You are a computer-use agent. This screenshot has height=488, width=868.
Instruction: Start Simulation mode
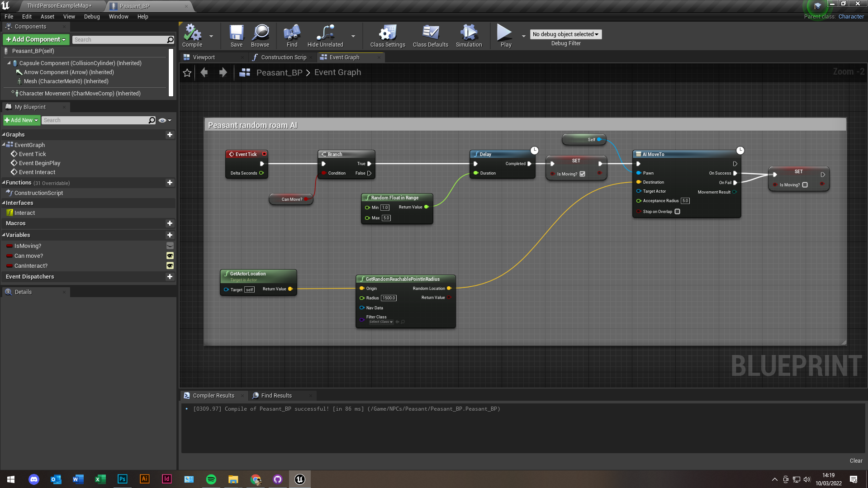[x=469, y=35]
